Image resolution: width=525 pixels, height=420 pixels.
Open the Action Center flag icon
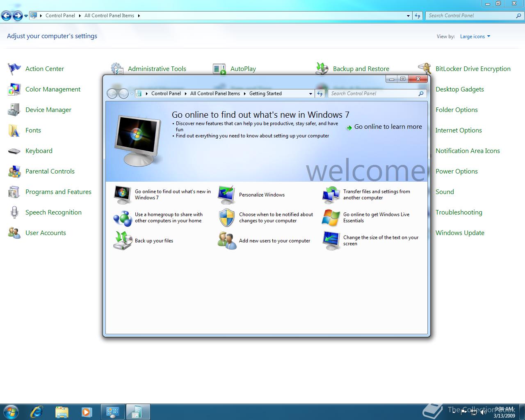pyautogui.click(x=14, y=69)
